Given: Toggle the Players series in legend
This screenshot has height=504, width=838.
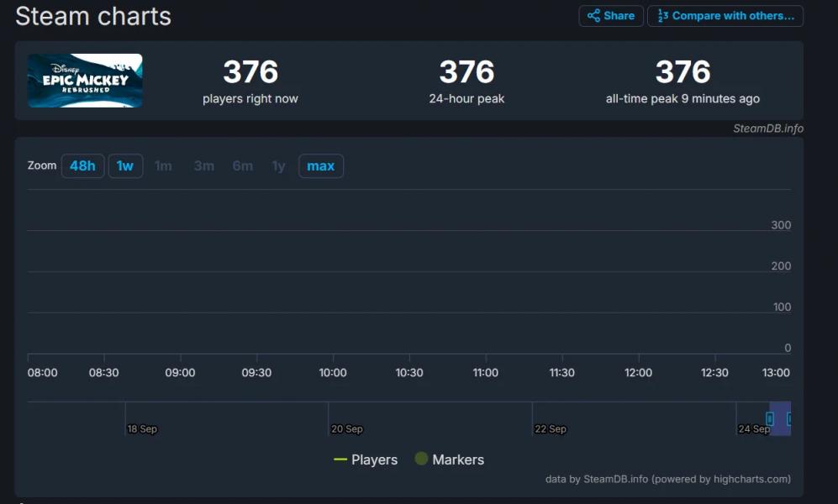Looking at the screenshot, I should point(366,459).
